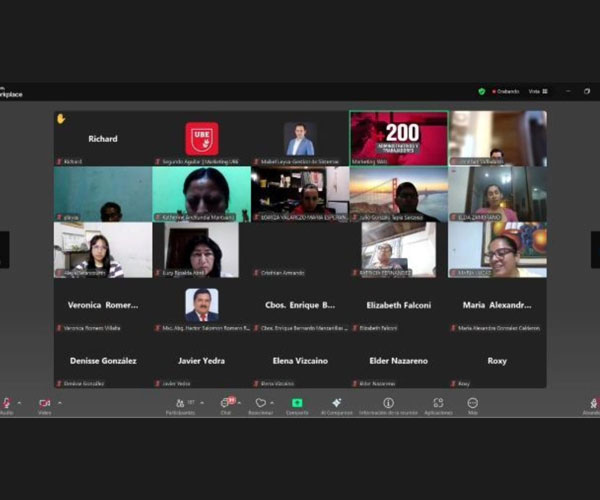600x500 pixels.
Task: Click muted mic icon beside Elena Vizcaino label
Action: click(256, 383)
